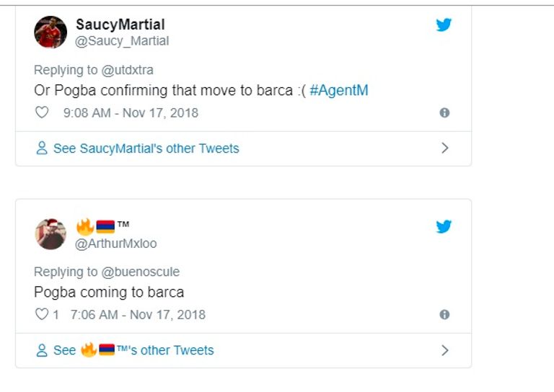Like the 'Pogba coming to barca' tweet
The height and width of the screenshot is (392, 554).
click(42, 314)
